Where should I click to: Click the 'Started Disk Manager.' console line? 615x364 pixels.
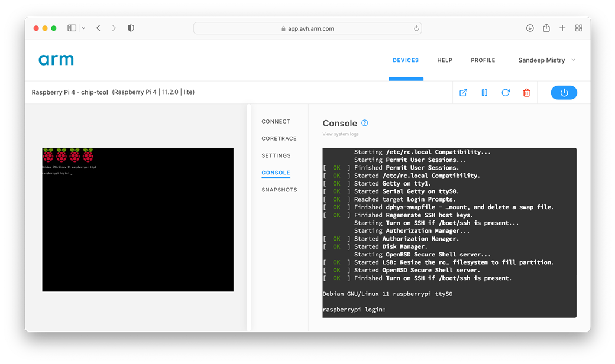pos(391,247)
